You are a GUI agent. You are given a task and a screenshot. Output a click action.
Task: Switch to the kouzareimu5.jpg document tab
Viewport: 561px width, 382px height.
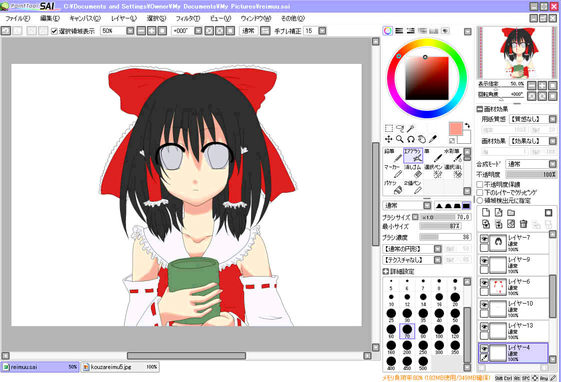[x=120, y=367]
